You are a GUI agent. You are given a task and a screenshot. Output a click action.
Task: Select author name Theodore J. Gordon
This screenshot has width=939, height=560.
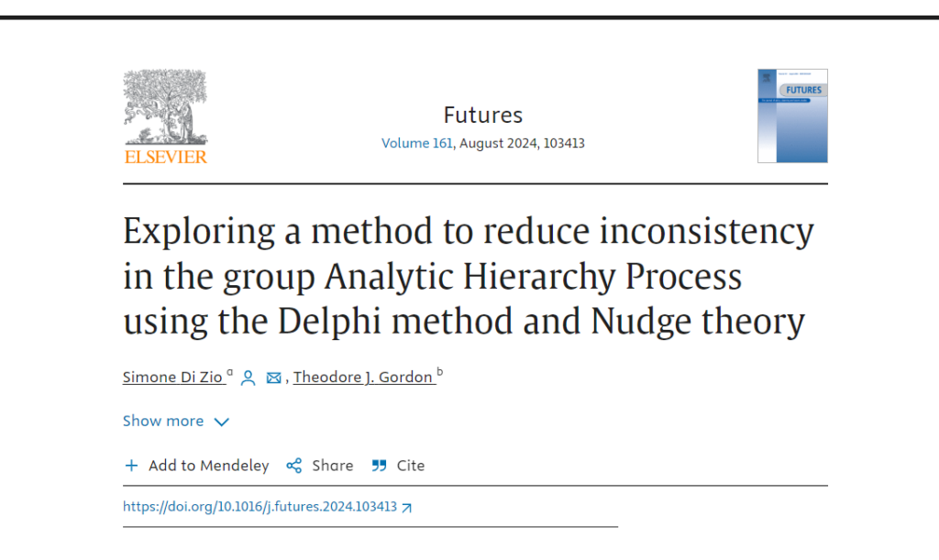pyautogui.click(x=363, y=377)
